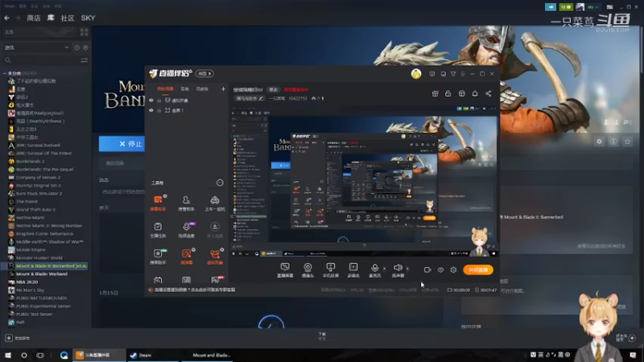Image resolution: width=644 pixels, height=362 pixels.
Task: Click the 直播屏幕 screen capture source icon
Action: click(285, 268)
